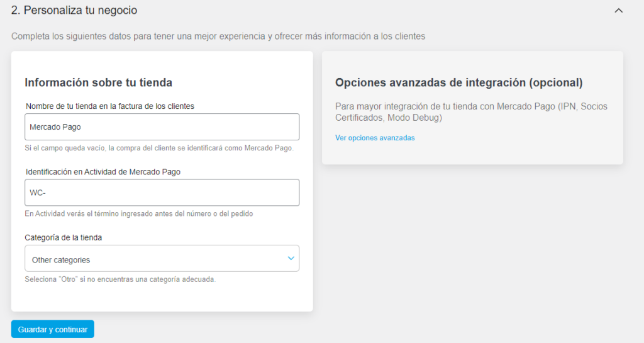
Task: Click the 'Información sobre tu tienda' title
Action: coord(98,82)
